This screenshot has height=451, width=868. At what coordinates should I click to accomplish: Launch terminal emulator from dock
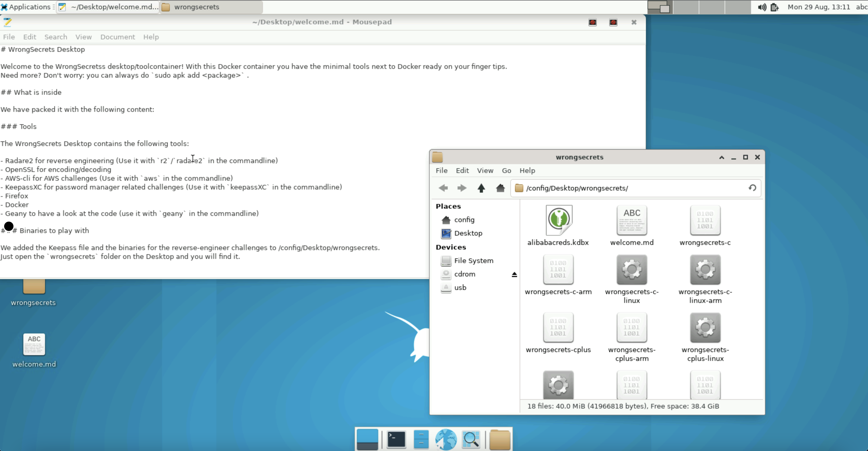pyautogui.click(x=396, y=439)
